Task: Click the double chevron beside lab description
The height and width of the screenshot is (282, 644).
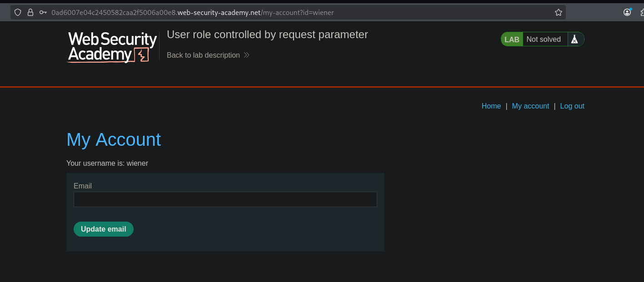Action: (247, 55)
